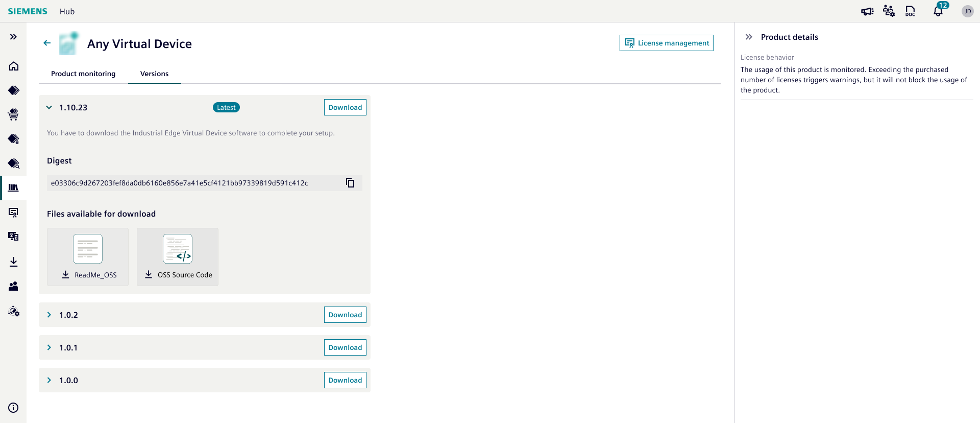Collapse version 1.10.23 section
The width and height of the screenshot is (980, 423).
49,108
